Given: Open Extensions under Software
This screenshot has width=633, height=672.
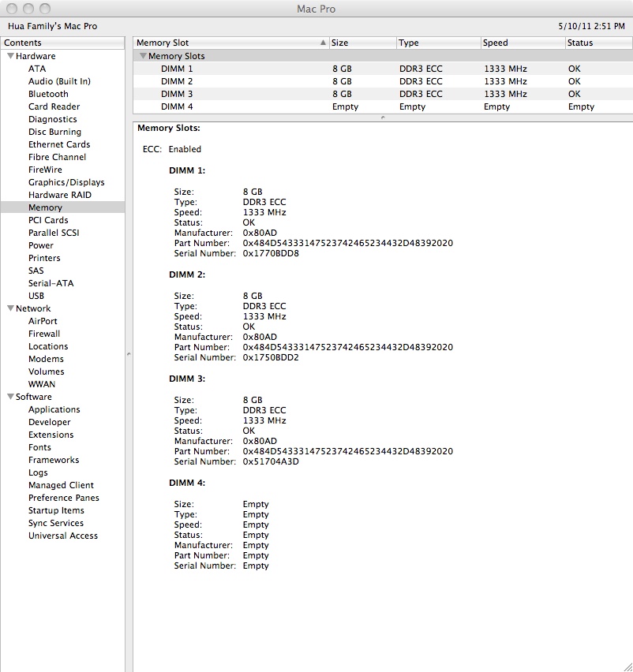Looking at the screenshot, I should tap(51, 435).
